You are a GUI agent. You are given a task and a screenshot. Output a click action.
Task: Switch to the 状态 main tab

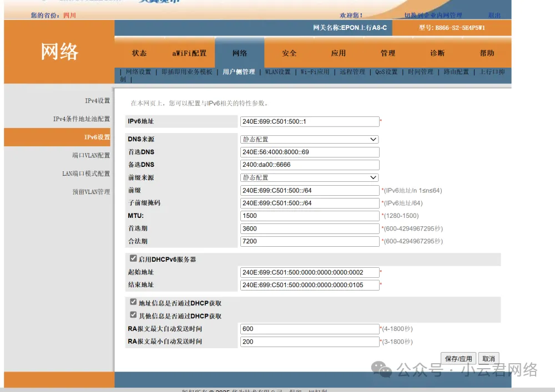point(139,53)
